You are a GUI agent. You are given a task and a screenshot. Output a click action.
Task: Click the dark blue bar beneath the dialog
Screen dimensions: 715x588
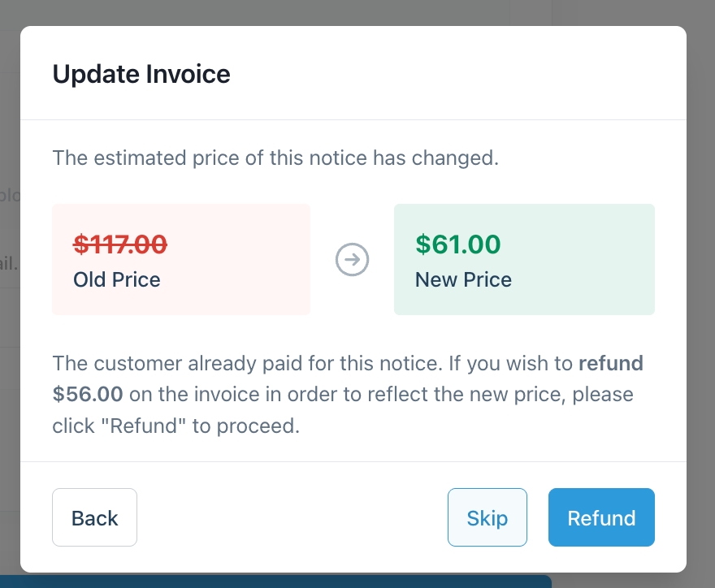276,582
